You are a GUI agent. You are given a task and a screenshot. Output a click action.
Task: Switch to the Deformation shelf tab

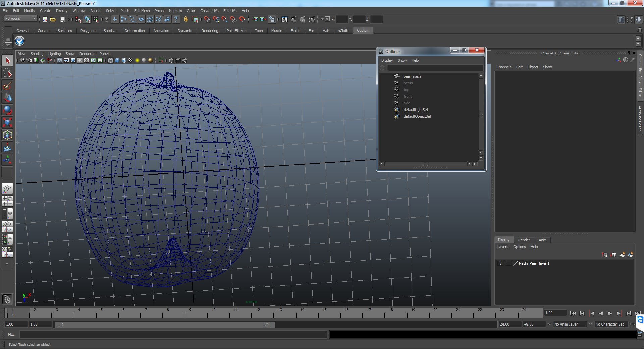[135, 31]
